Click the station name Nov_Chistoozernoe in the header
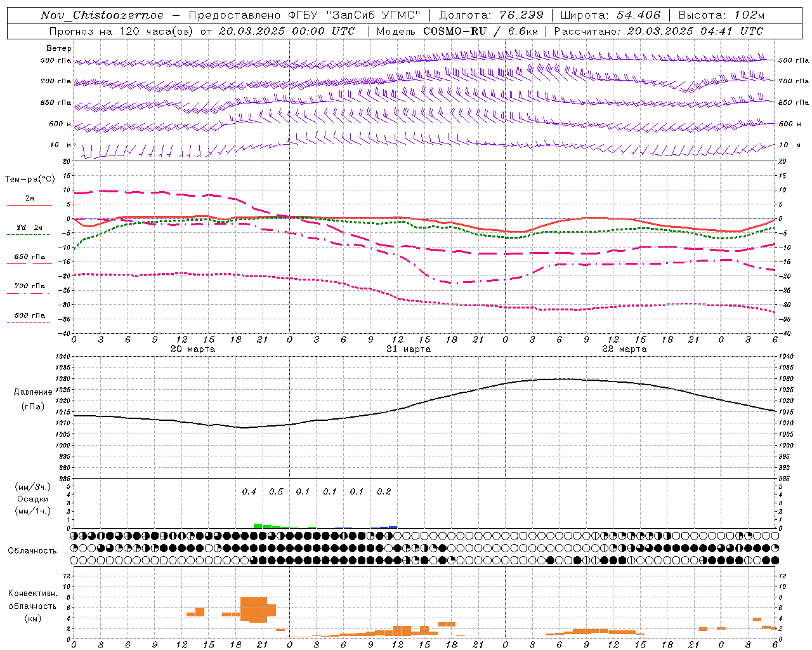Image resolution: width=812 pixels, height=650 pixels. (101, 15)
